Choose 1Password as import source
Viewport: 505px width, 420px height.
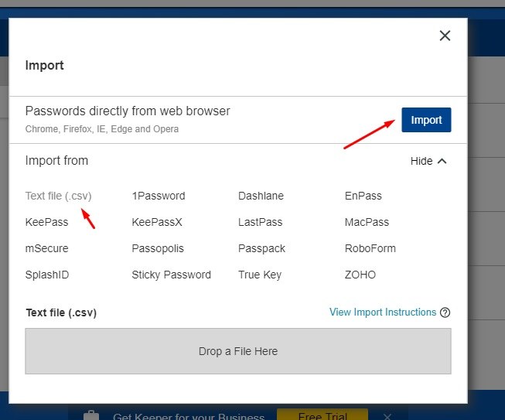(x=159, y=196)
